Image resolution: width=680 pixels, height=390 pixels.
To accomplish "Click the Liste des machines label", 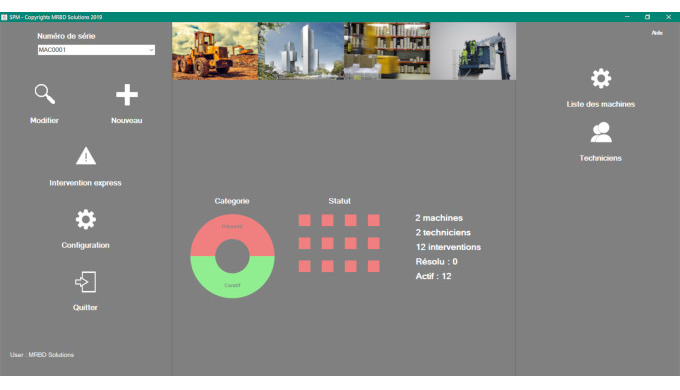I will click(x=601, y=104).
